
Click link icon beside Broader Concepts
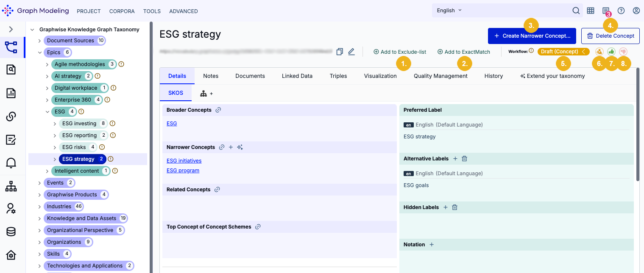(218, 110)
